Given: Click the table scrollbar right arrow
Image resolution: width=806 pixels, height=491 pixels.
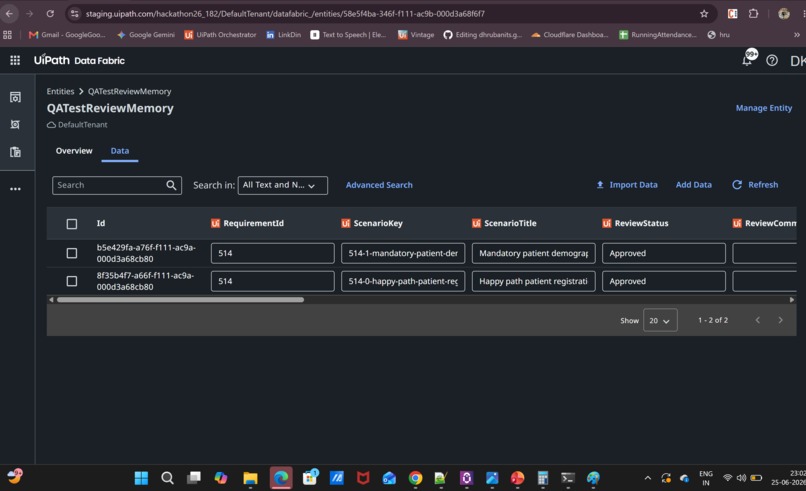Looking at the screenshot, I should coord(792,300).
